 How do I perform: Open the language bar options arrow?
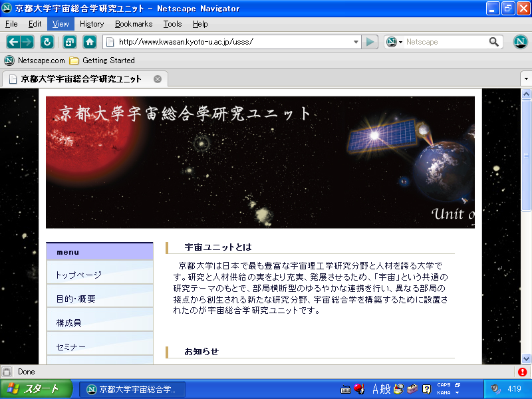457,393
